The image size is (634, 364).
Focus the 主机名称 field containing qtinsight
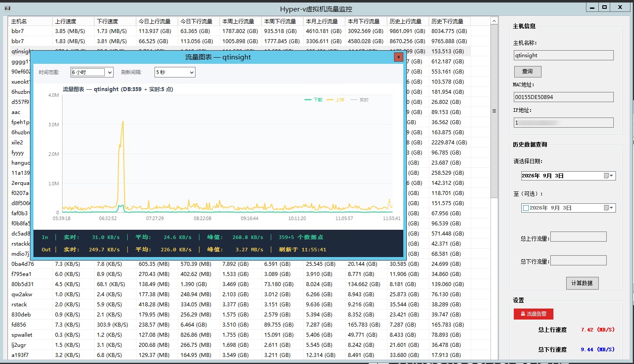click(564, 55)
